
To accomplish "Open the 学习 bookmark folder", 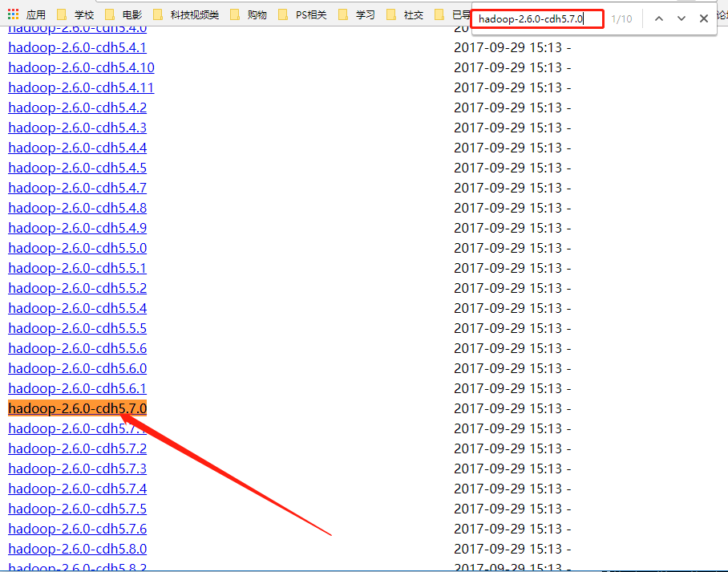I will (x=357, y=14).
